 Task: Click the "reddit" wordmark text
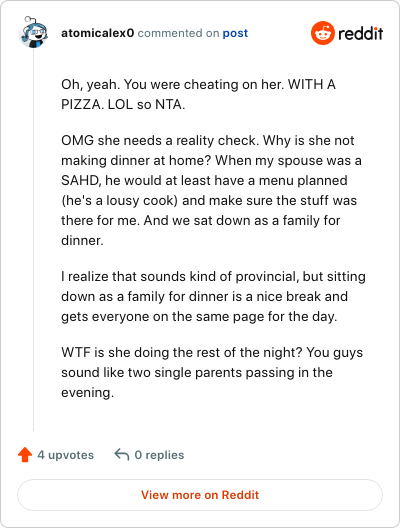click(360, 33)
